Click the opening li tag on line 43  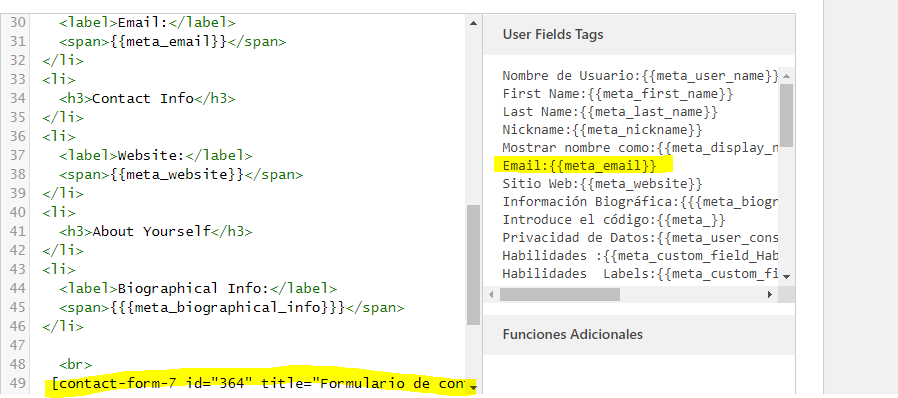[x=59, y=269]
